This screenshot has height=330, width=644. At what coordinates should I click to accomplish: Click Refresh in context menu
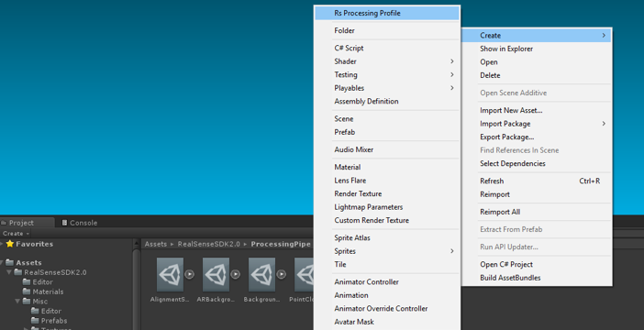pyautogui.click(x=537, y=181)
